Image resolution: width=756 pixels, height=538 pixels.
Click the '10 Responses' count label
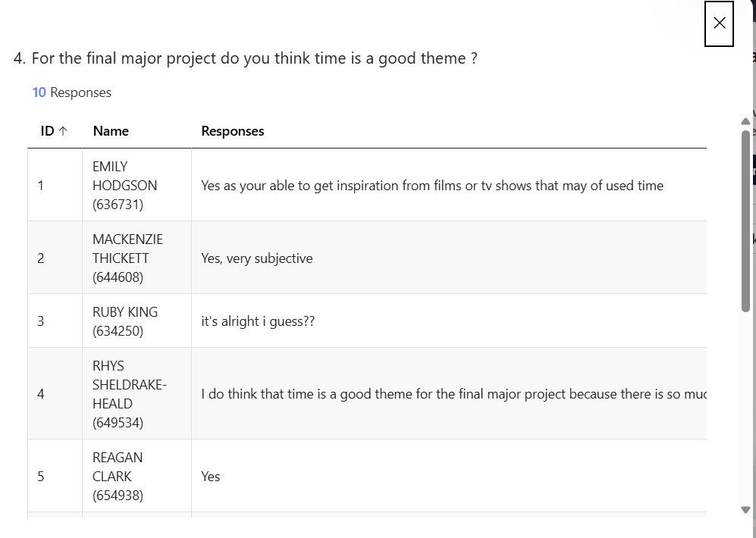tap(72, 92)
